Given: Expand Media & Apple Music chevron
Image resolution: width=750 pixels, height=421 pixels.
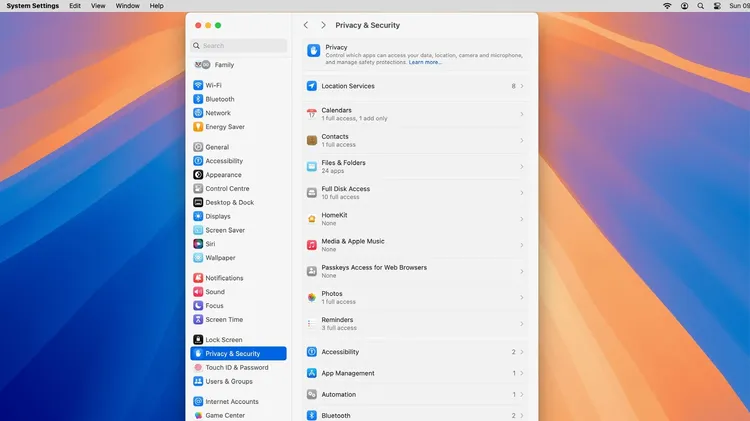Looking at the screenshot, I should tap(522, 245).
